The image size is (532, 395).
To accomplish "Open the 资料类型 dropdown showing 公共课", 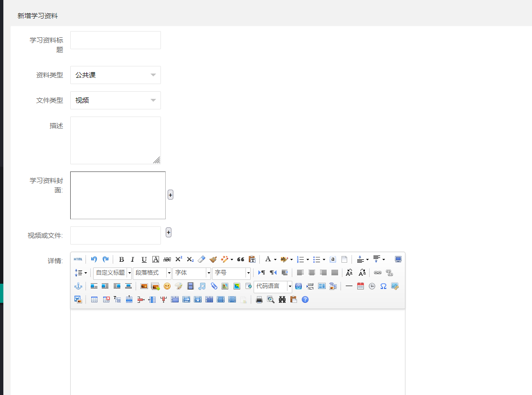I will (116, 75).
